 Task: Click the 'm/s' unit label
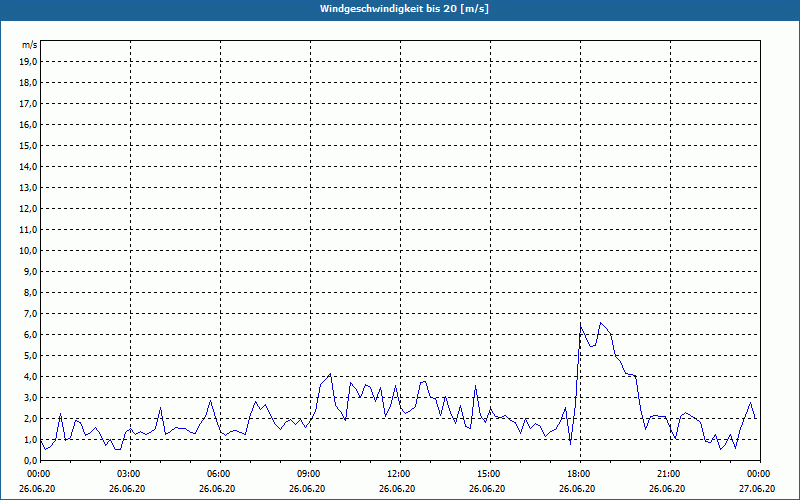30,45
